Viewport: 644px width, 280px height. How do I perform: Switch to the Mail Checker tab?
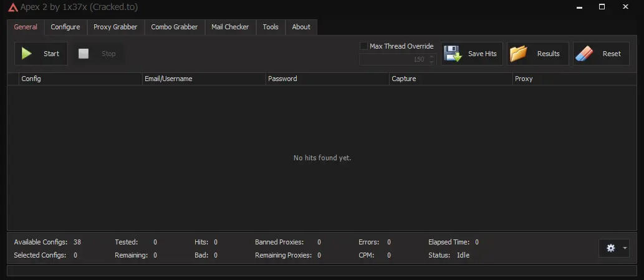coord(230,27)
